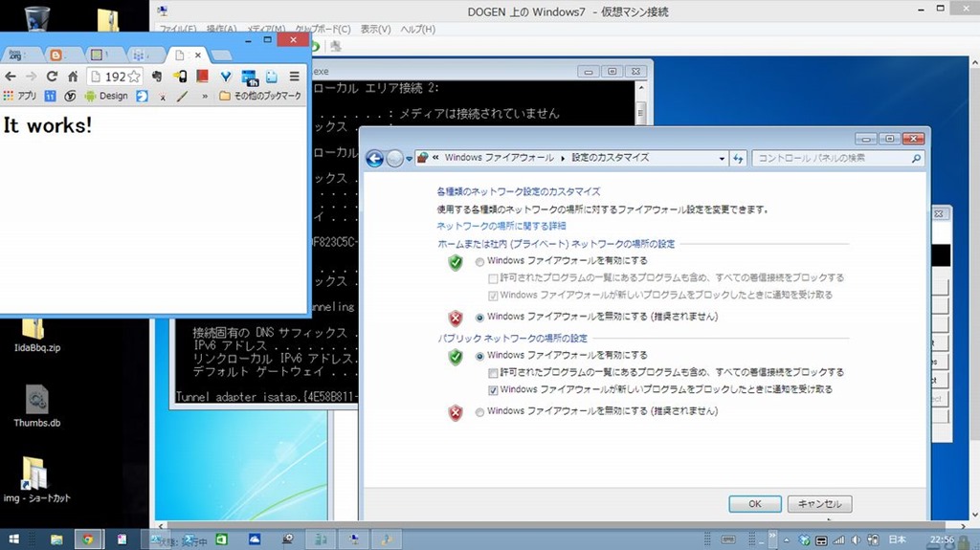
Task: Click the Chrome home icon
Action: (72, 77)
